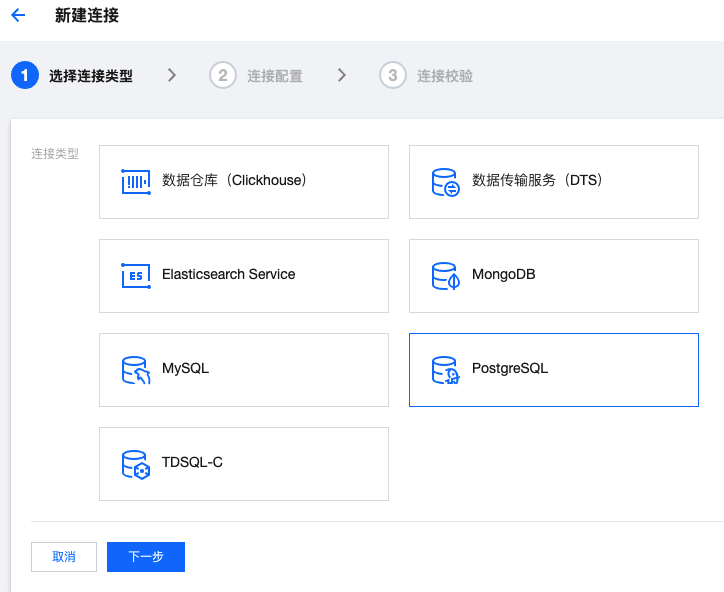The image size is (724, 592).
Task: Click the 选择连接类型 step label
Action: 91,76
